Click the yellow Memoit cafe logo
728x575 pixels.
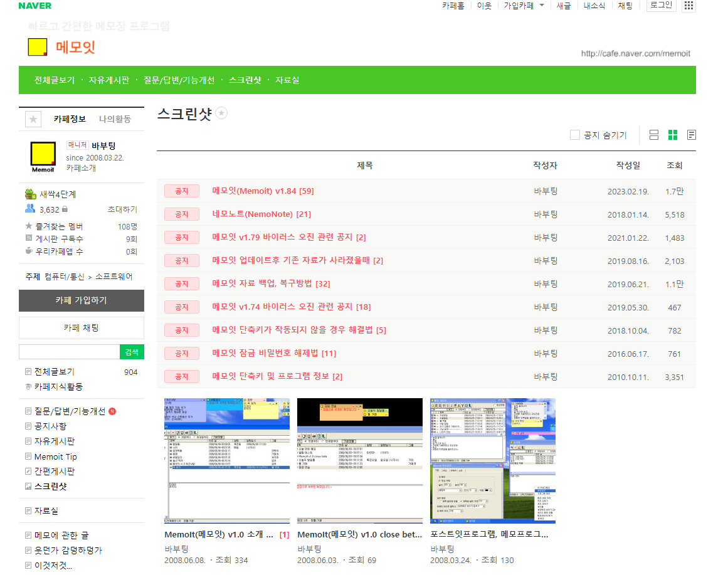click(38, 47)
